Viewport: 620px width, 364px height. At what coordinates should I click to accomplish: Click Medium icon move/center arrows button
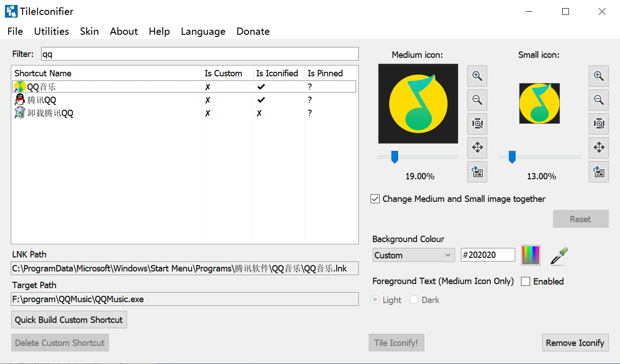pos(477,148)
